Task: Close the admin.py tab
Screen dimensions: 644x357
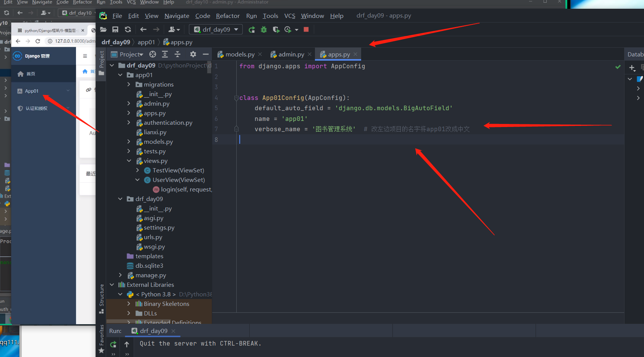Action: coord(310,54)
